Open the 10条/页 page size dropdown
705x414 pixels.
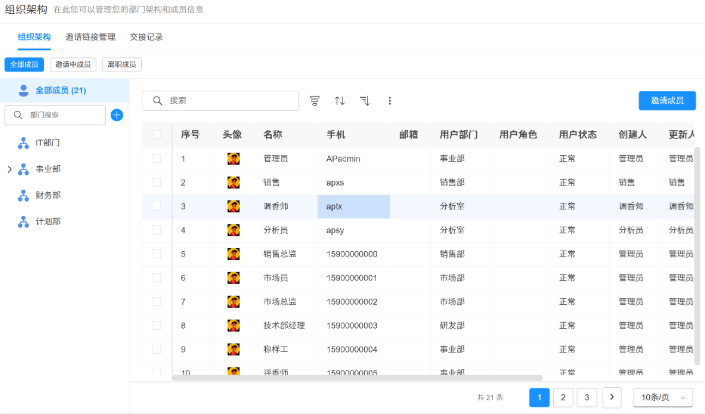[x=662, y=397]
